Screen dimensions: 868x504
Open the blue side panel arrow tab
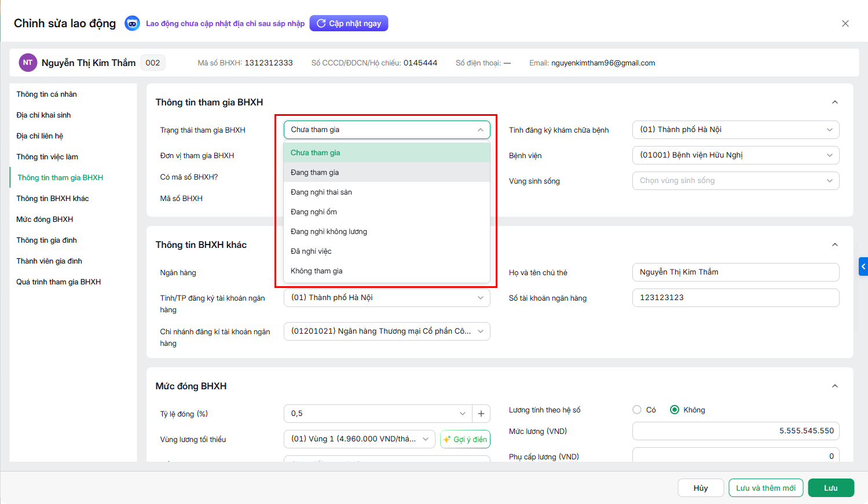tap(863, 266)
